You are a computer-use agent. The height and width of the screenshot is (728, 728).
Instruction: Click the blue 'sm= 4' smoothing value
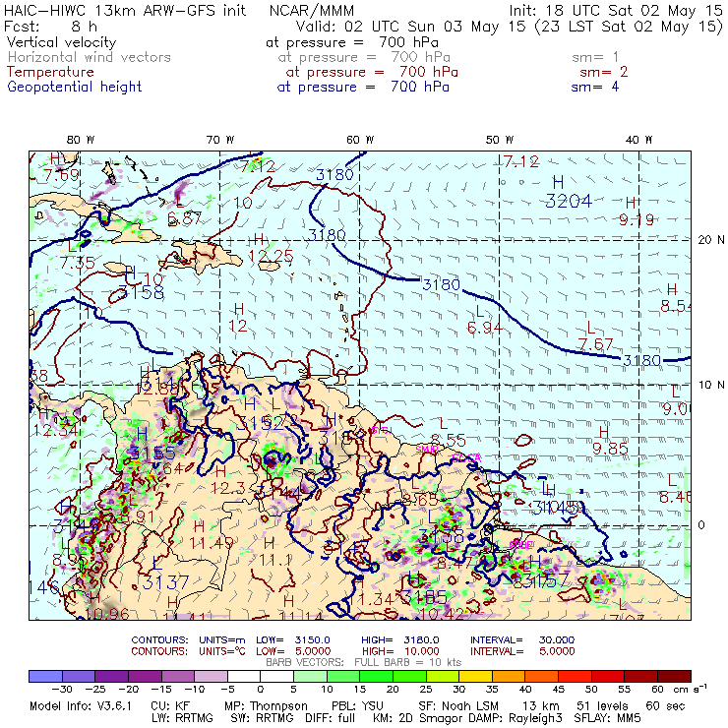pyautogui.click(x=595, y=87)
